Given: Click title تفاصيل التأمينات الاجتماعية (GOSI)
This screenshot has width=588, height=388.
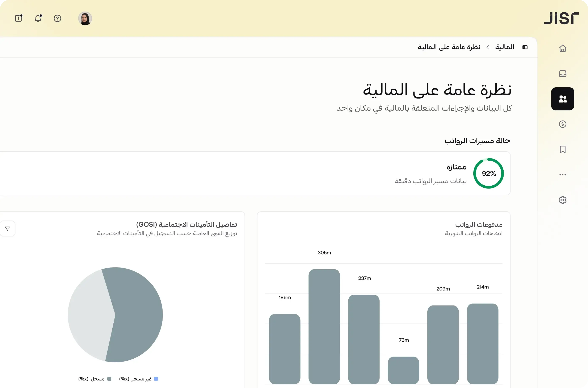Looking at the screenshot, I should point(187,224).
